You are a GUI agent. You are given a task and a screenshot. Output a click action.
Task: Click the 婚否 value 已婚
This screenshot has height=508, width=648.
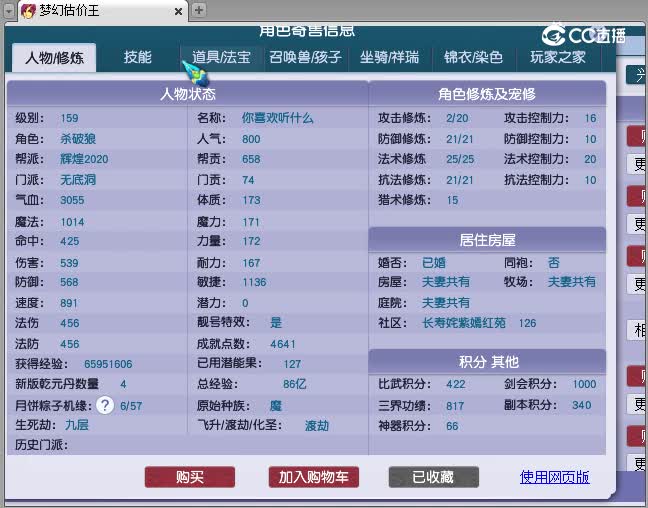(434, 262)
